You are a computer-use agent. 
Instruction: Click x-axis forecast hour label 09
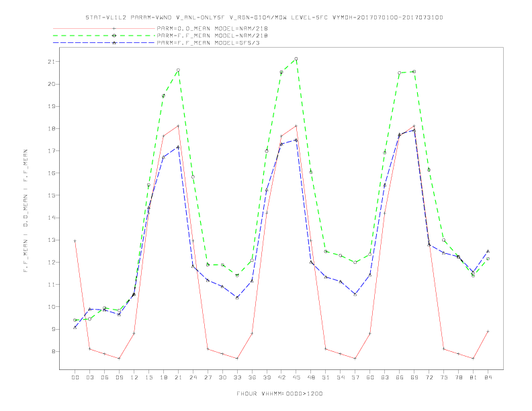point(119,377)
